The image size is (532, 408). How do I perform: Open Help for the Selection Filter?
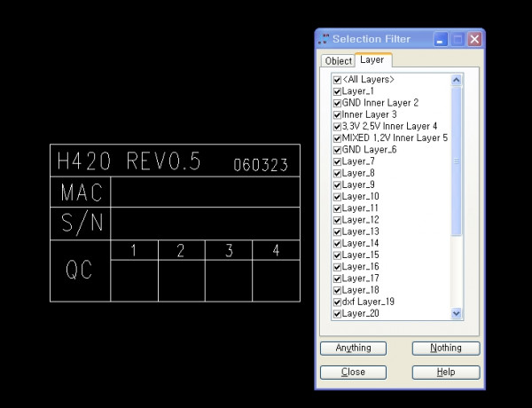tap(446, 373)
